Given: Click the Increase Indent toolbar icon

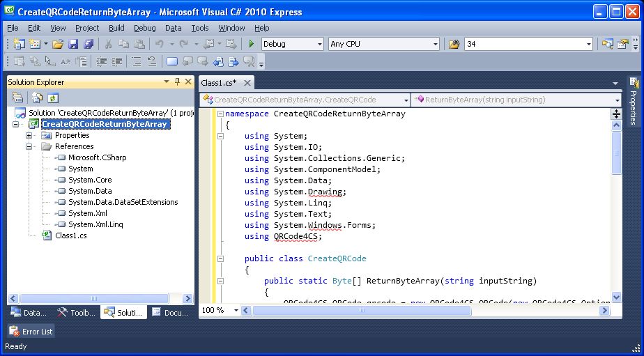Looking at the screenshot, I should tap(118, 62).
